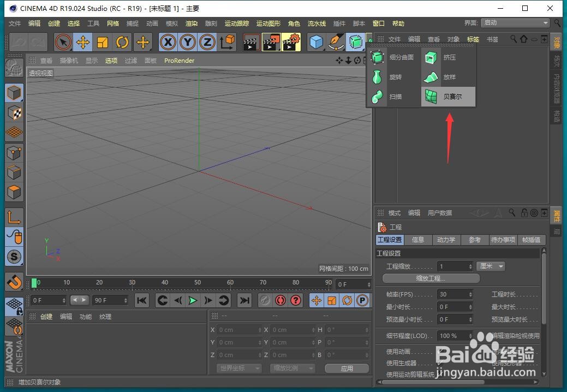Choose 挤压 extrude from the popup
Screen dimensions: 567x392
(448, 57)
